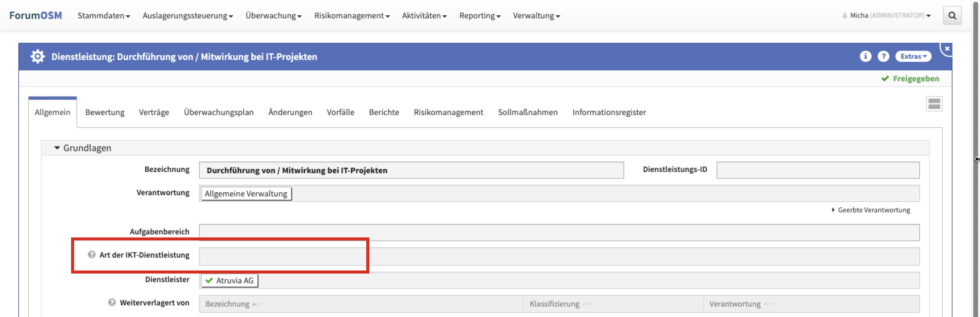980x317 pixels.
Task: Click the Dienstleistungs-ID input field
Action: 818,170
